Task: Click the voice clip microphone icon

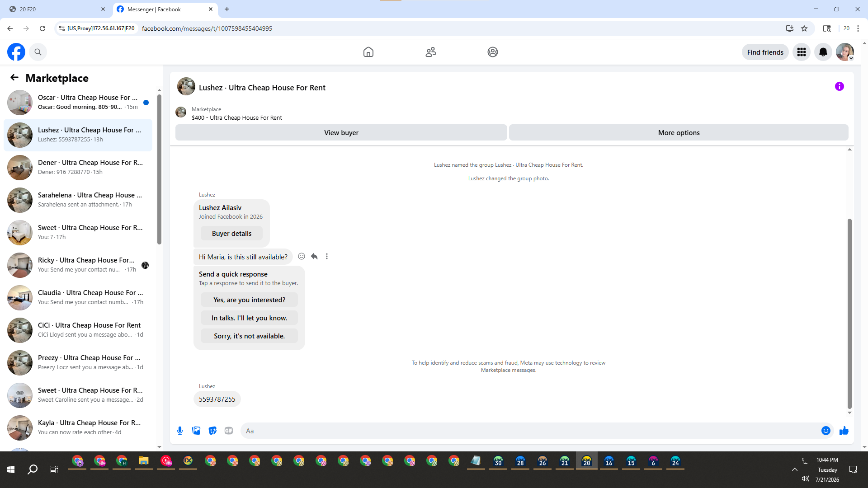Action: pyautogui.click(x=180, y=431)
